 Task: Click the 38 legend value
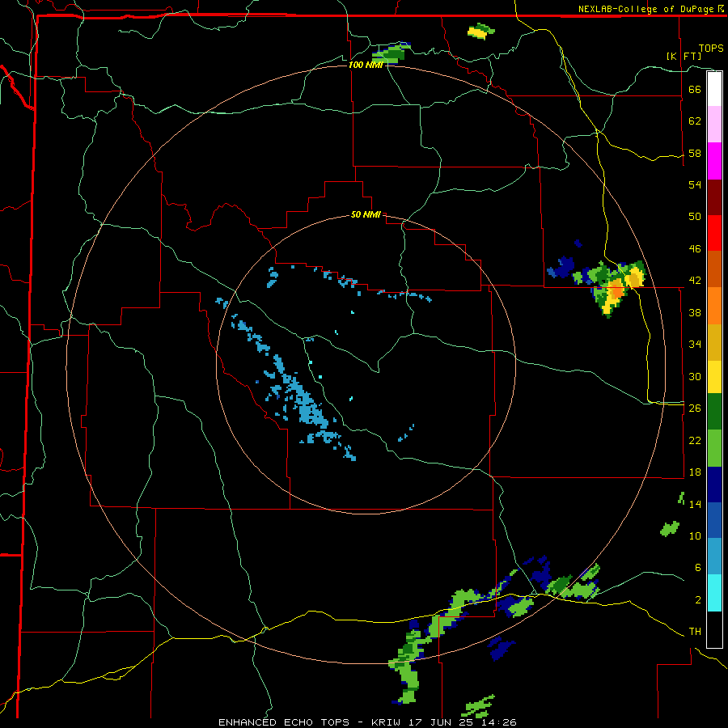pyautogui.click(x=695, y=312)
